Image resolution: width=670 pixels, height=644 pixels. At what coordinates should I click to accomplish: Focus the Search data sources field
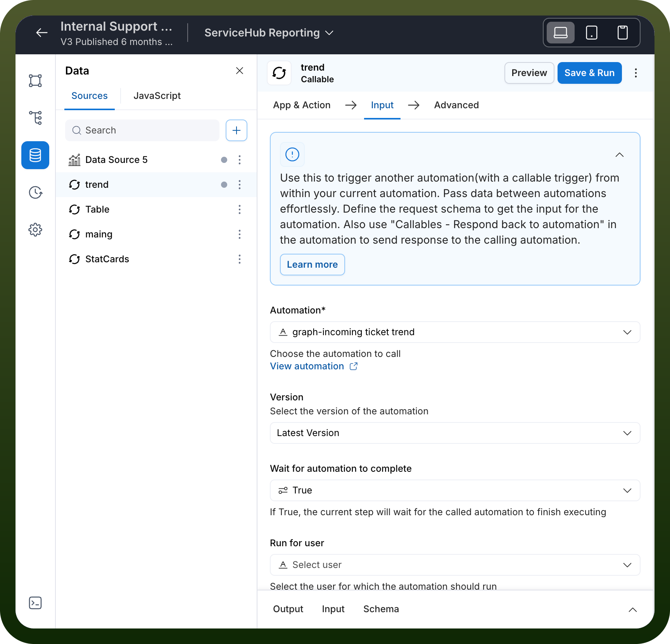[x=142, y=130]
